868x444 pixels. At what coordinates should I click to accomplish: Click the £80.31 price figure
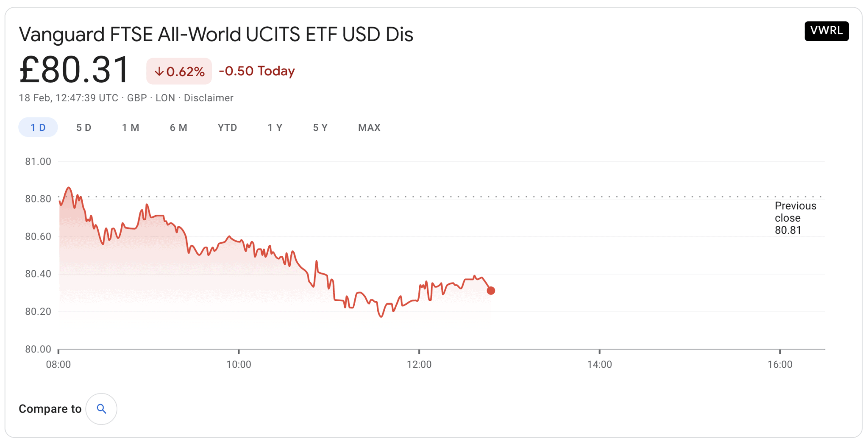pyautogui.click(x=75, y=70)
